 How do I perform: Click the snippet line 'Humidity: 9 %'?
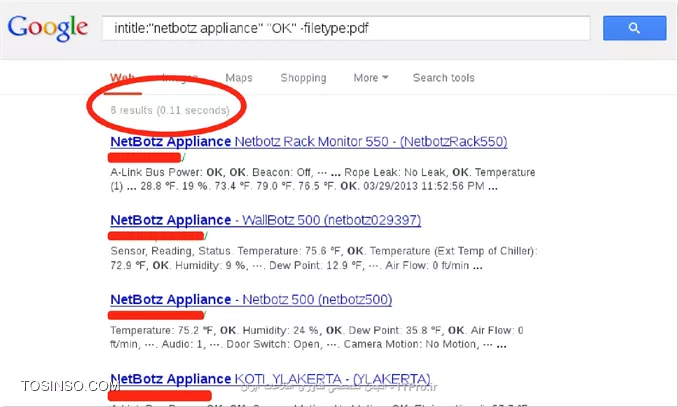296,265
